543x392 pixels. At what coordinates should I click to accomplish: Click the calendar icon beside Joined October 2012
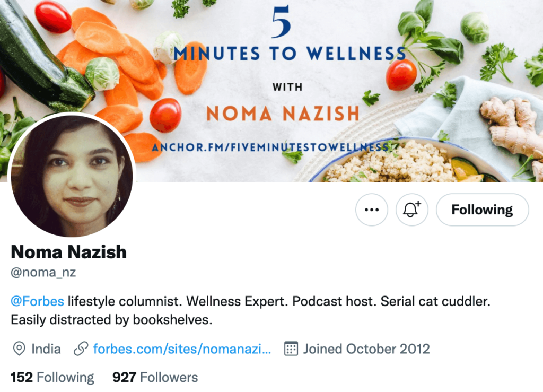(x=291, y=349)
